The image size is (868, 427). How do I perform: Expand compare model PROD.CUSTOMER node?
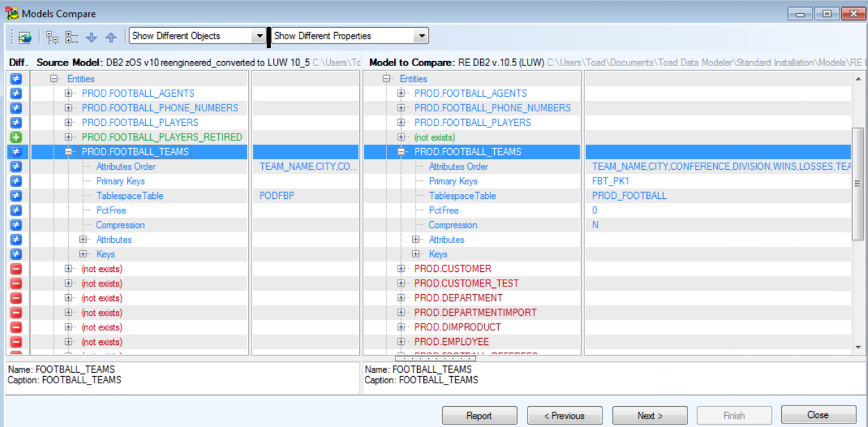click(401, 268)
